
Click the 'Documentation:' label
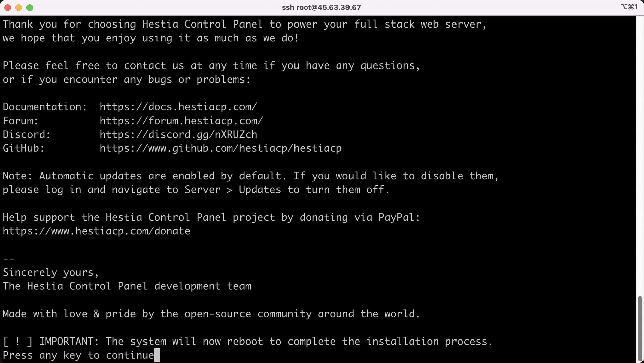coord(45,107)
